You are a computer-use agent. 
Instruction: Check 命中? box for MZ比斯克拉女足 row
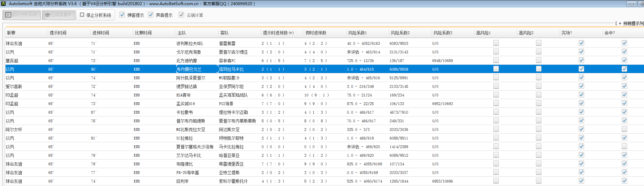pos(624,129)
